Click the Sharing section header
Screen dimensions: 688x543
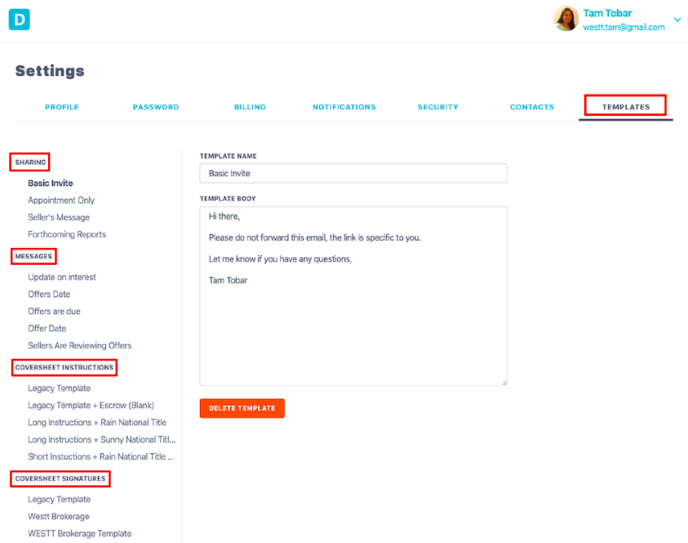click(30, 162)
